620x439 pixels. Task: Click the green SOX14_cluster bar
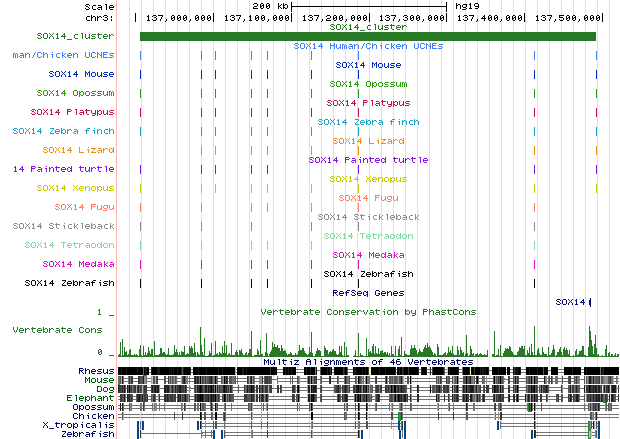367,37
